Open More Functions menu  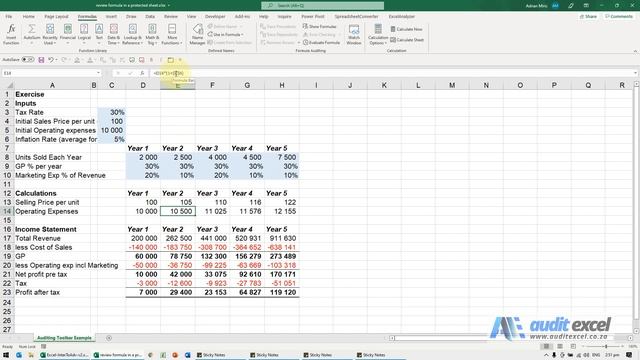[172, 34]
